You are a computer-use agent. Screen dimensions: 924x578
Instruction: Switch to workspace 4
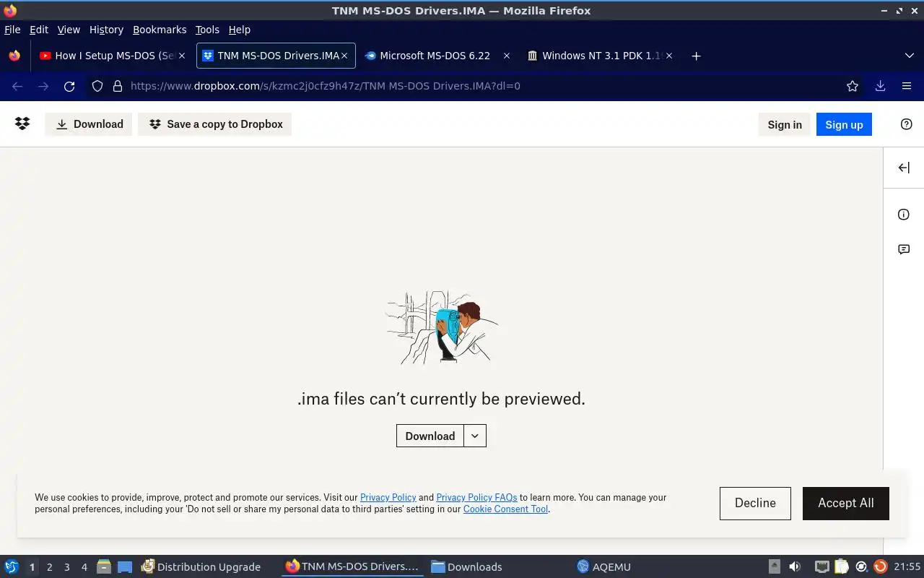click(x=84, y=567)
